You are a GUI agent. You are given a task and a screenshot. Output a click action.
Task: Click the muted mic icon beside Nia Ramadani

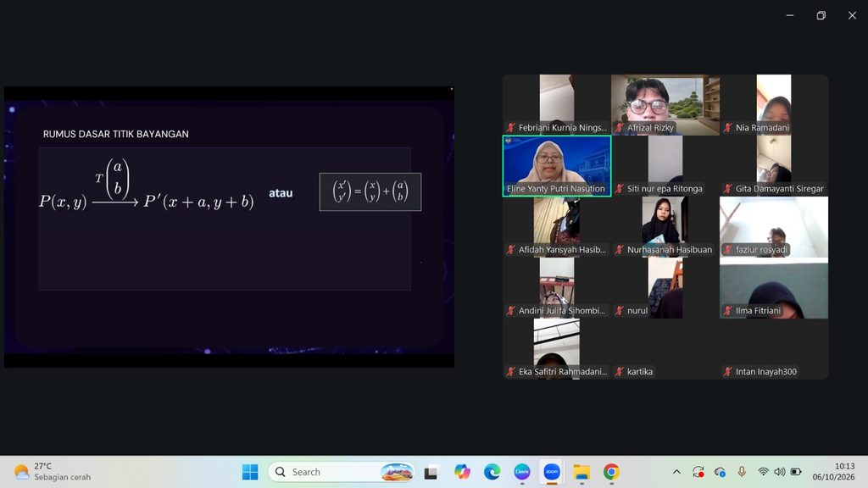(x=728, y=128)
